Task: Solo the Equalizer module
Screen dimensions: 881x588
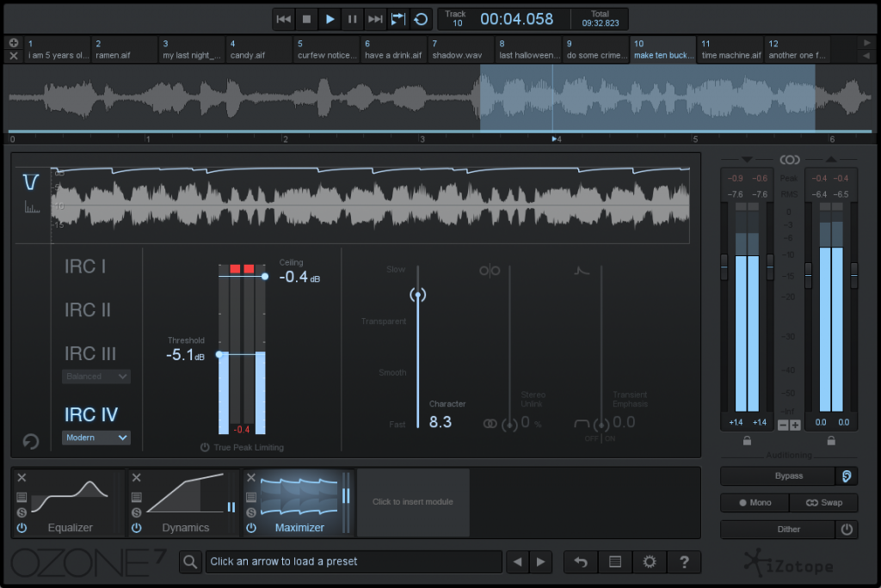Action: tap(21, 511)
